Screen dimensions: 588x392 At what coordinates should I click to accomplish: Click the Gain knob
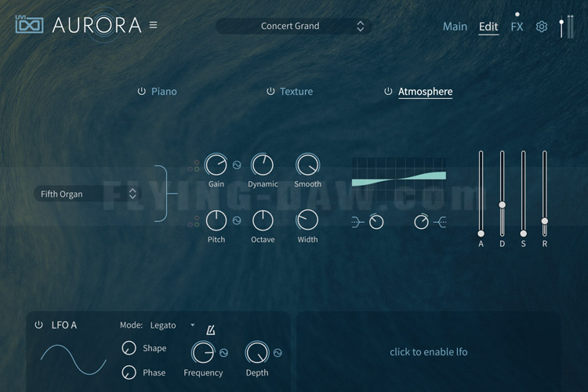pyautogui.click(x=216, y=165)
